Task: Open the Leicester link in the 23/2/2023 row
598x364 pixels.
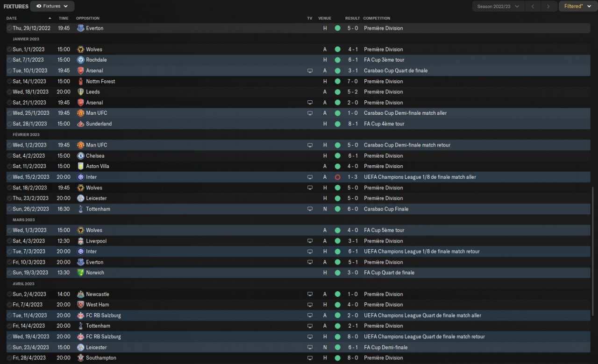Action: pyautogui.click(x=96, y=198)
